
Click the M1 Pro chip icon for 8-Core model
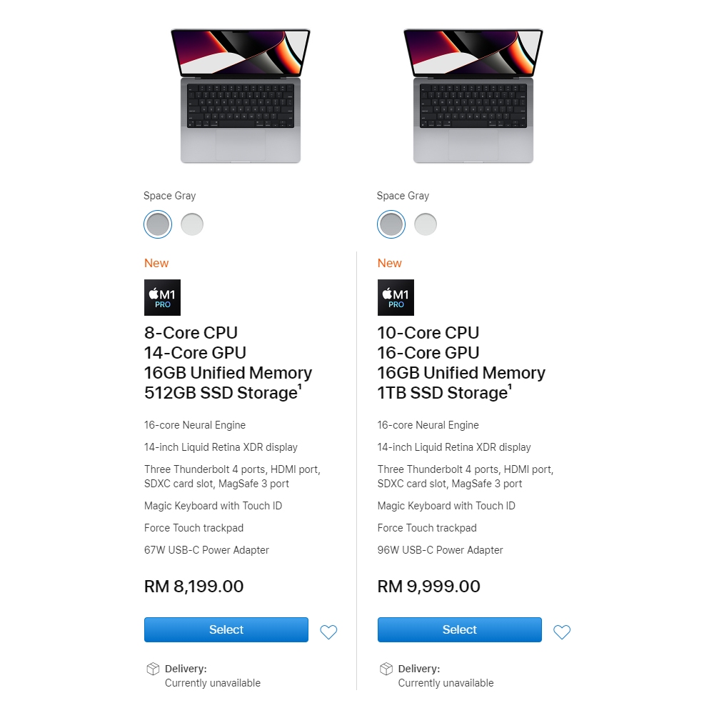point(162,297)
